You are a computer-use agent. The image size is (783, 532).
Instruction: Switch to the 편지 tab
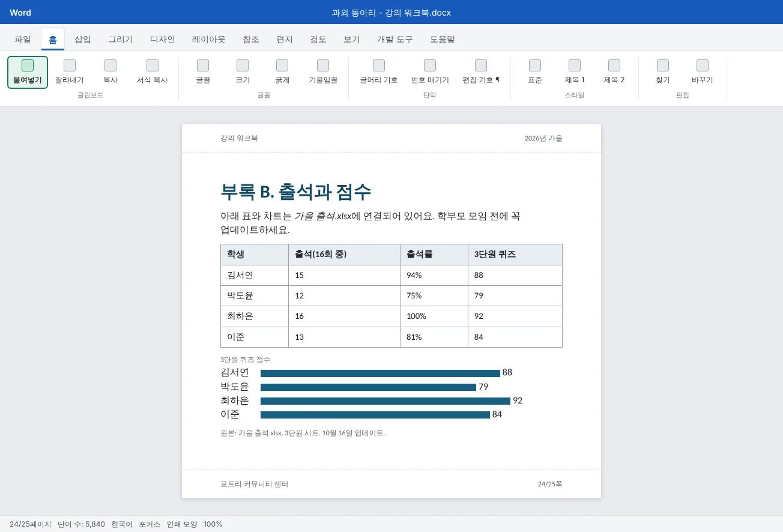(285, 40)
